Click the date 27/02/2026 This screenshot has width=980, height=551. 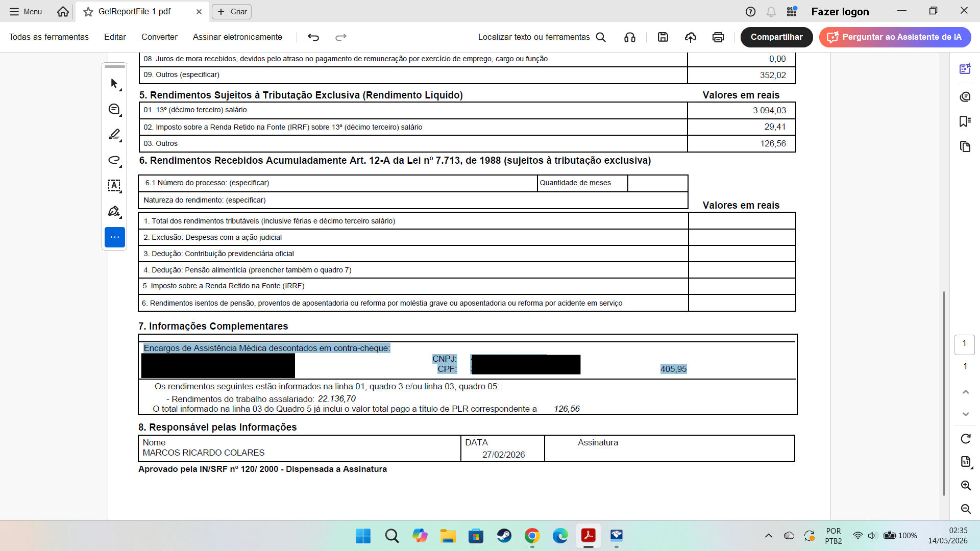[503, 455]
